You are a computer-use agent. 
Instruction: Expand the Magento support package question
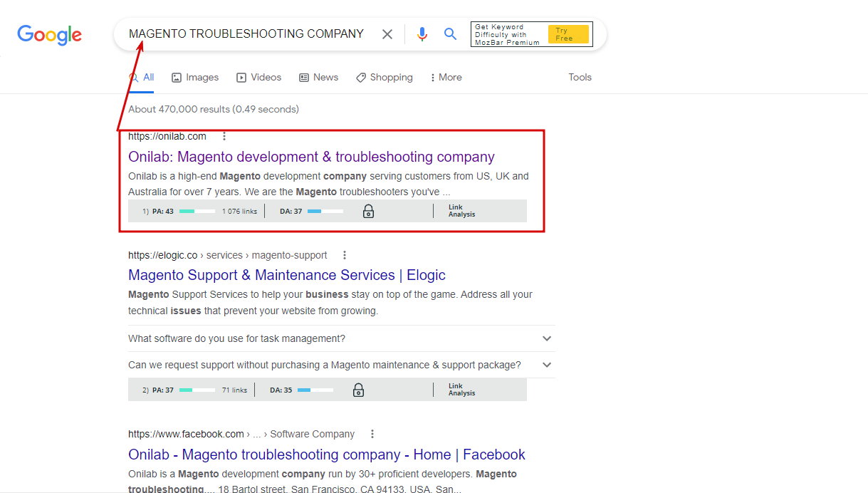546,364
